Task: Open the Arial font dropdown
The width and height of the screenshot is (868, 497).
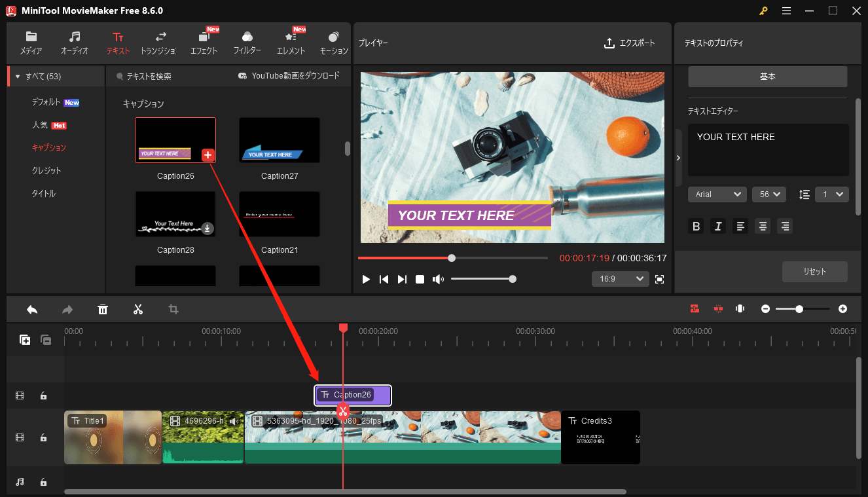Action: [717, 194]
